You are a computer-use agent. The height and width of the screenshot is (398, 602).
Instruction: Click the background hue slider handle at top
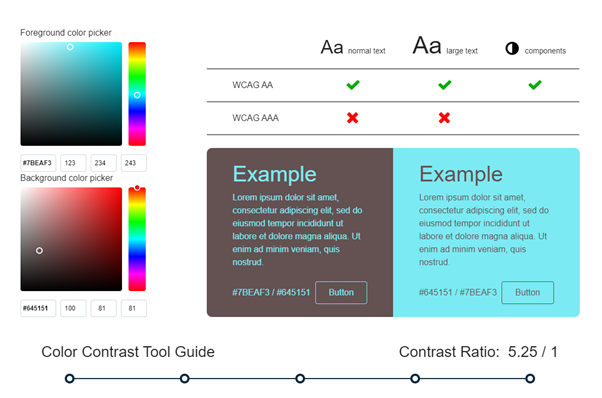[x=137, y=188]
